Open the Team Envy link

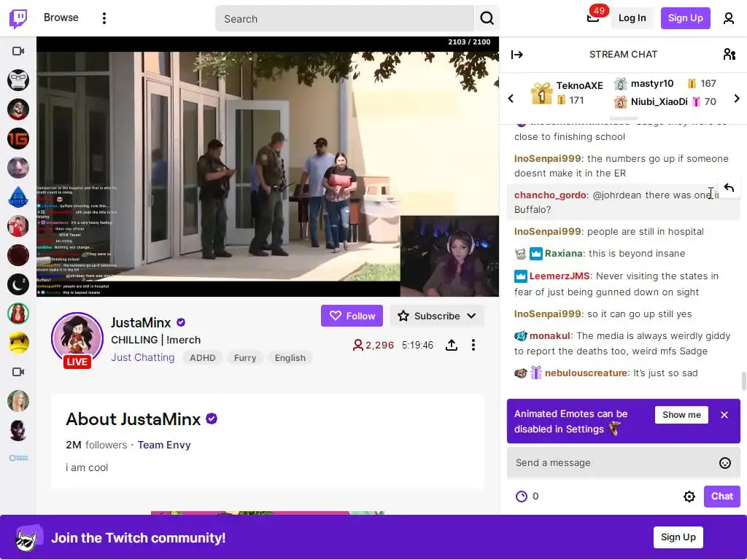[164, 445]
